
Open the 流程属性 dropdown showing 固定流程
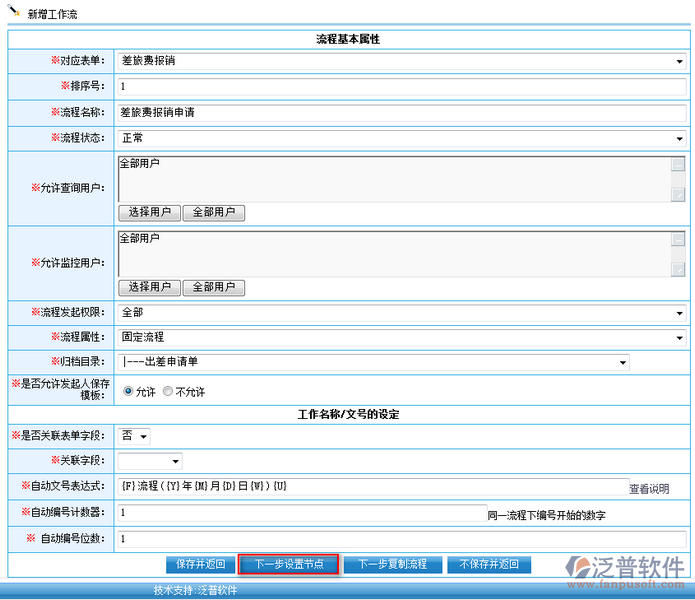(x=402, y=338)
